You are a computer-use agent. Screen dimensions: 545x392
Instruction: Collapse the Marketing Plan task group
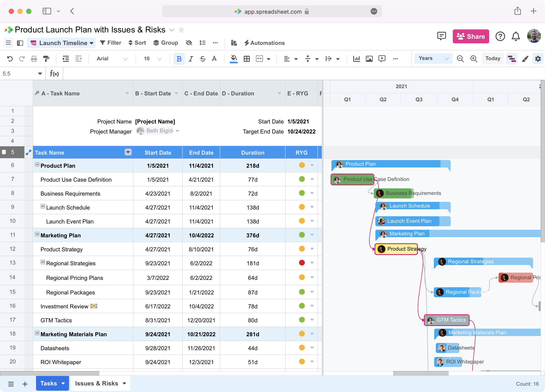click(37, 234)
